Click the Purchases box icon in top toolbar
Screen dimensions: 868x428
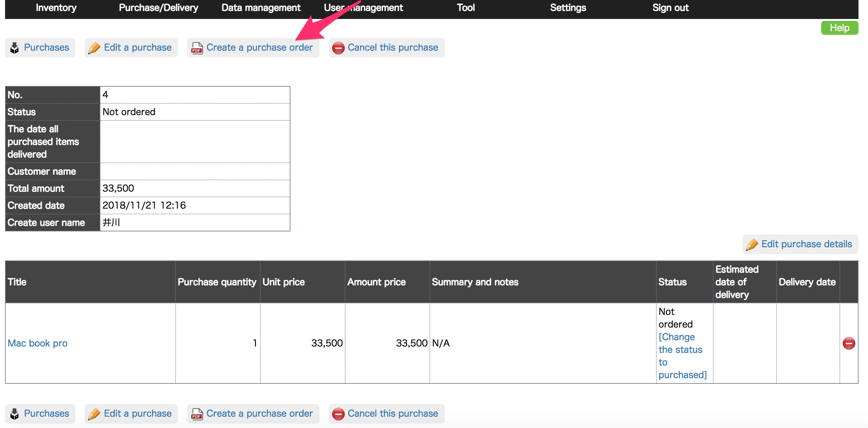click(15, 48)
